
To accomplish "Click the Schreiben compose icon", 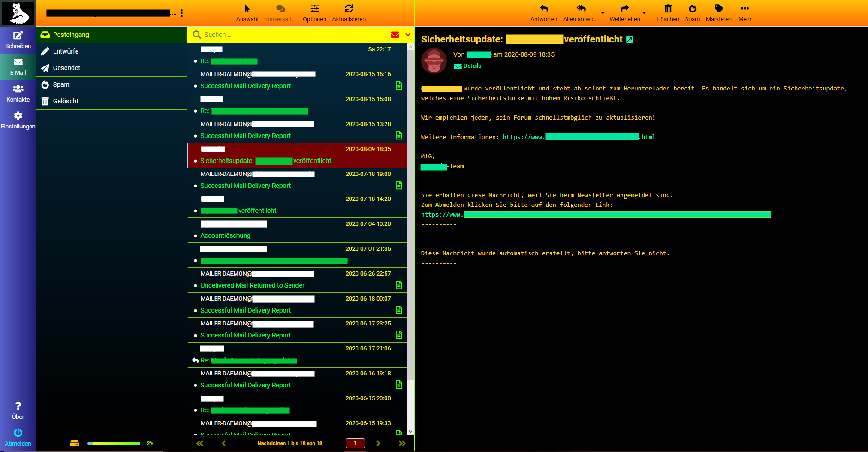I will pos(18,36).
